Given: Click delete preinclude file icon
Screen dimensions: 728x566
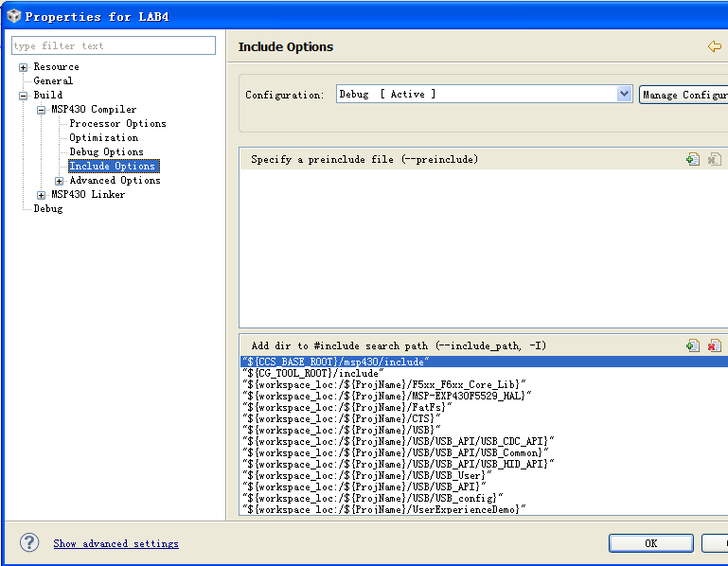Looking at the screenshot, I should pyautogui.click(x=714, y=159).
